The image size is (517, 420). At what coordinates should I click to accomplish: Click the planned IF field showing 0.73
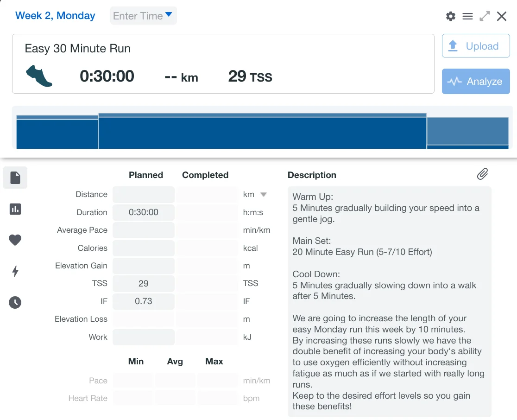click(x=144, y=301)
